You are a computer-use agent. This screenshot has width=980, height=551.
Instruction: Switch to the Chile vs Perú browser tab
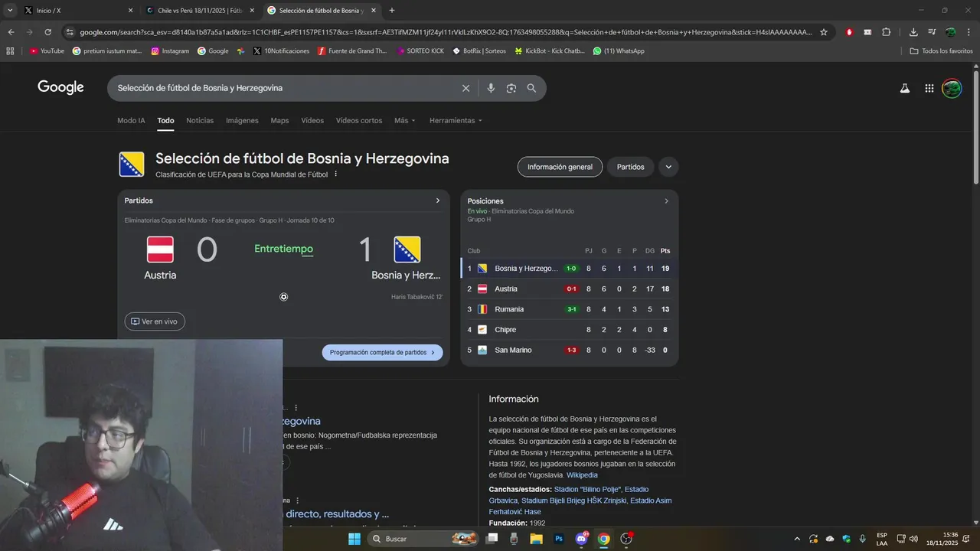pos(201,11)
